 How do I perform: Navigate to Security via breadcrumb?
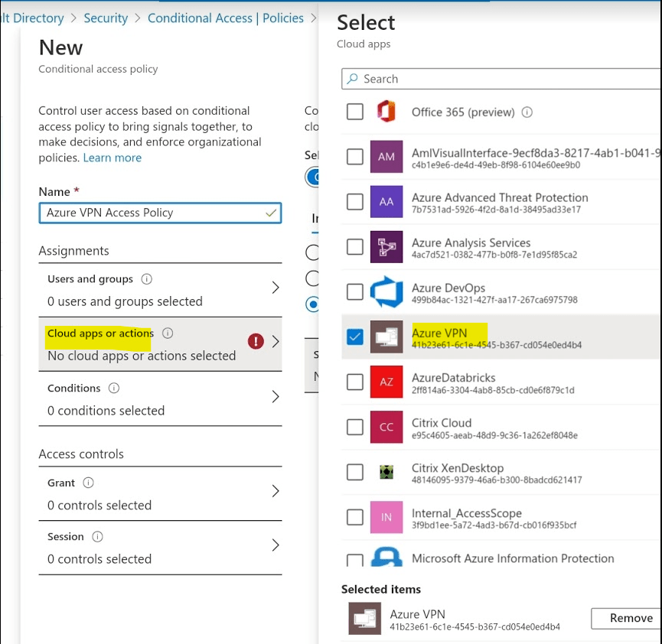[x=106, y=18]
